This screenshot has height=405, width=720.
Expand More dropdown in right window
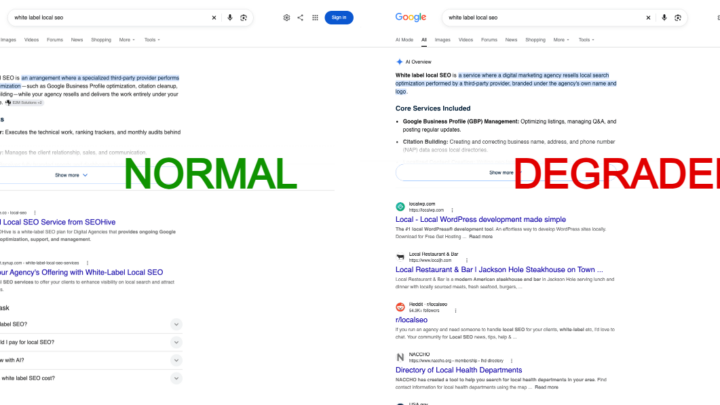(x=561, y=40)
